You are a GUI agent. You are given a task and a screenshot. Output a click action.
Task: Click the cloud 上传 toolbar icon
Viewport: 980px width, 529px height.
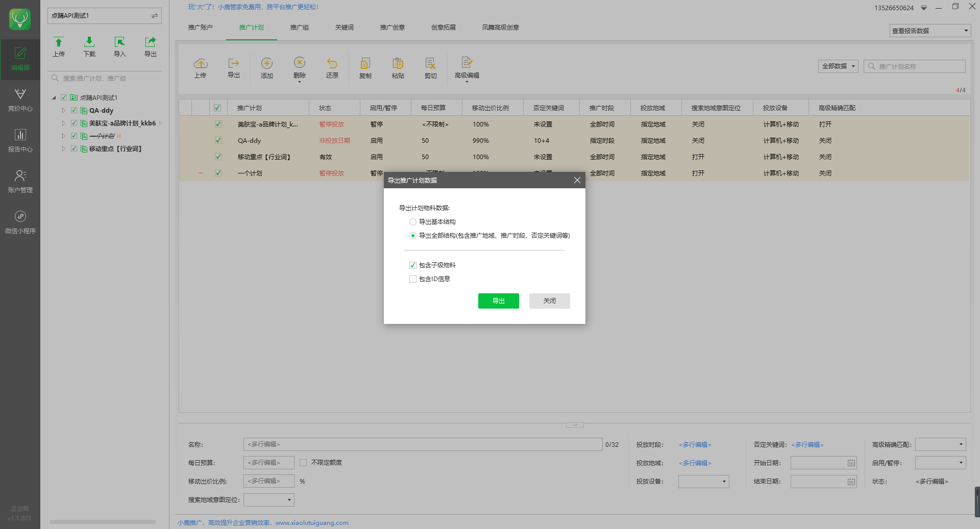click(201, 68)
